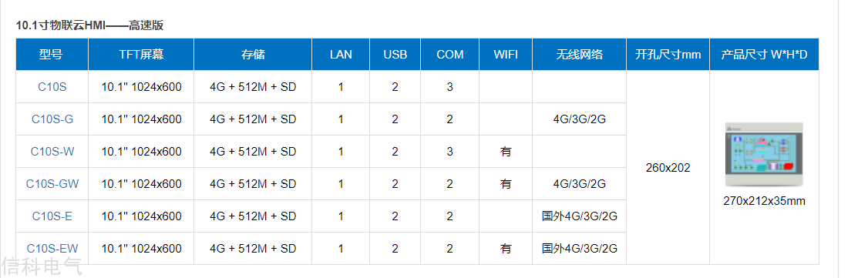This screenshot has height=278, width=868.
Task: Open the C10S-W model link
Action: 52,152
